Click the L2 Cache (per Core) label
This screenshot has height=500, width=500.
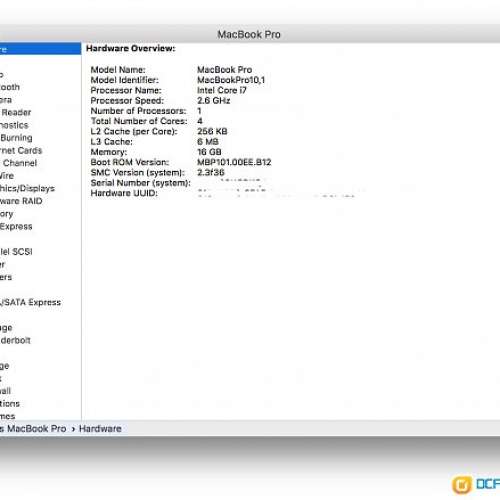pyautogui.click(x=134, y=131)
